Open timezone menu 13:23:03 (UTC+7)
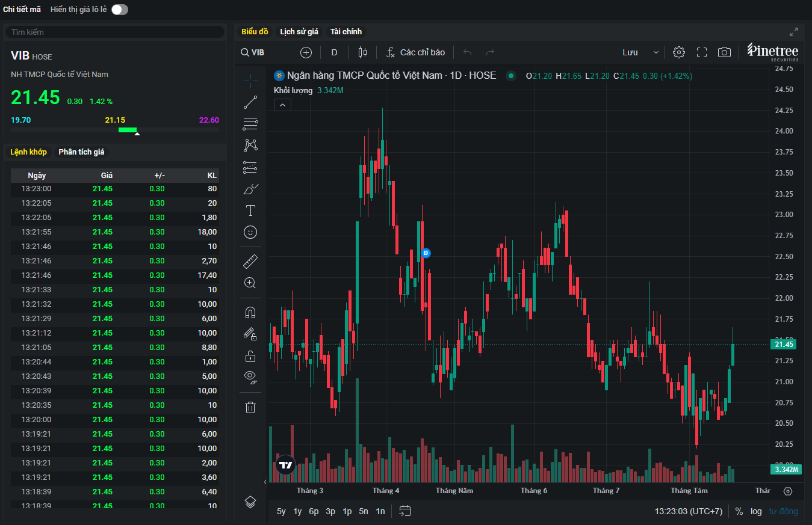 [689, 511]
